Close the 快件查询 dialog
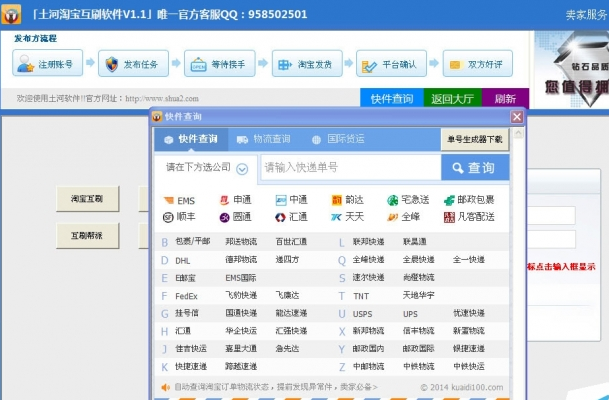609x400 pixels. (x=517, y=117)
